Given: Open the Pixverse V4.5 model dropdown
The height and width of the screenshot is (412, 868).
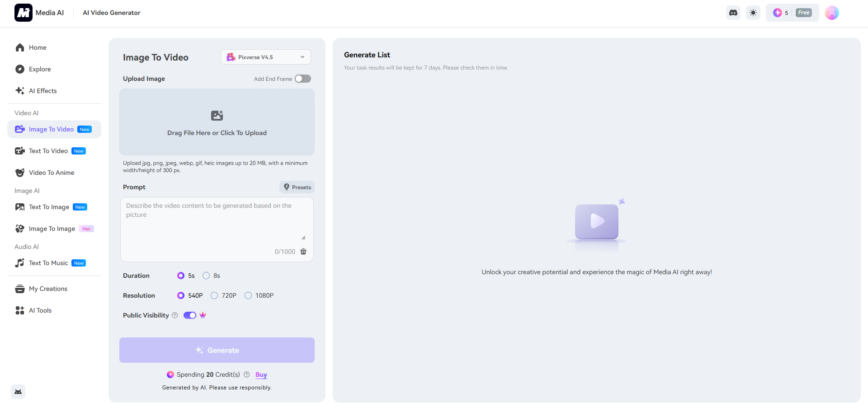Looking at the screenshot, I should click(x=266, y=57).
